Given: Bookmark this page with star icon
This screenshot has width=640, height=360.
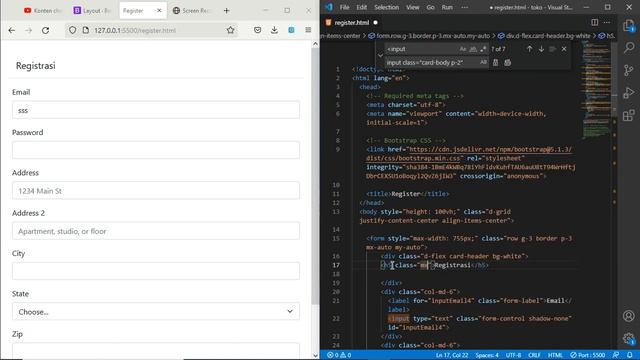Looking at the screenshot, I should [231, 30].
